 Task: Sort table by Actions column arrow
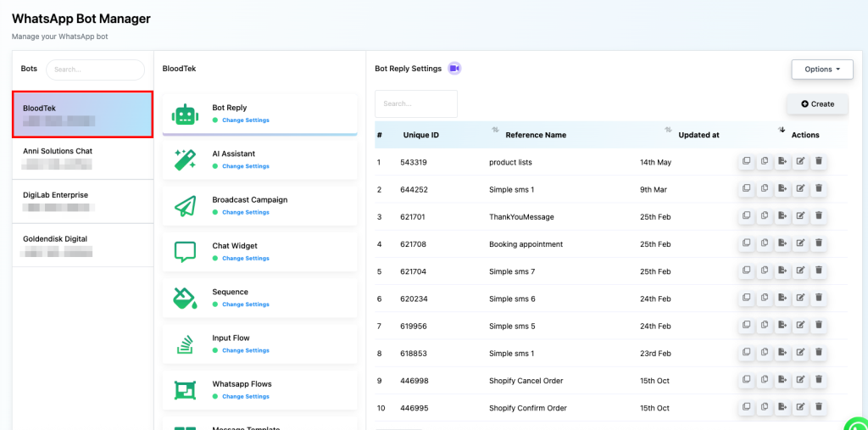[782, 131]
